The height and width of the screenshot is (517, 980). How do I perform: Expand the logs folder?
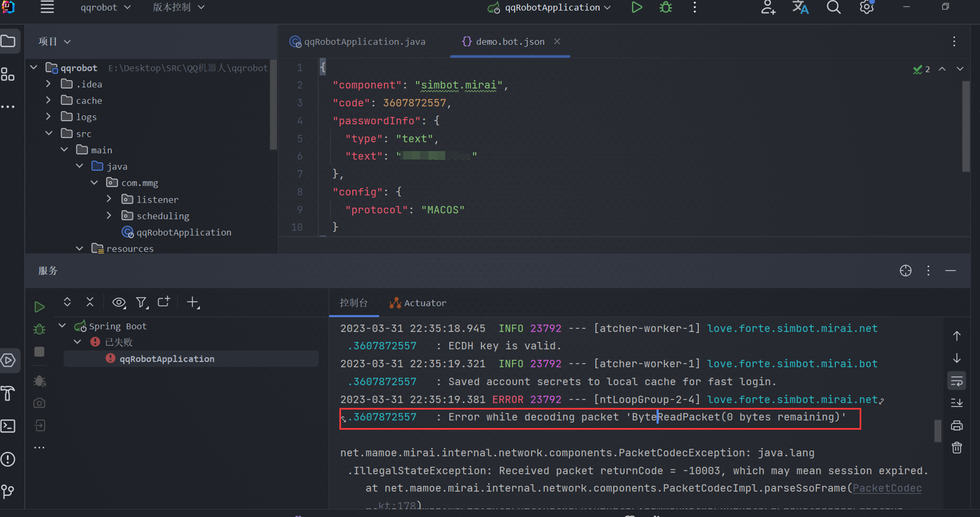49,116
